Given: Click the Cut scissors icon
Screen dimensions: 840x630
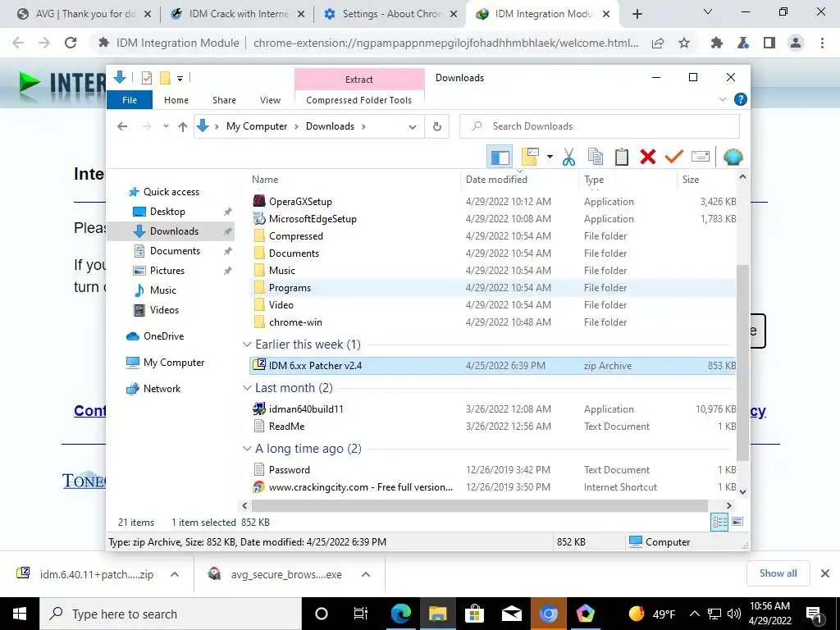Looking at the screenshot, I should tap(568, 157).
